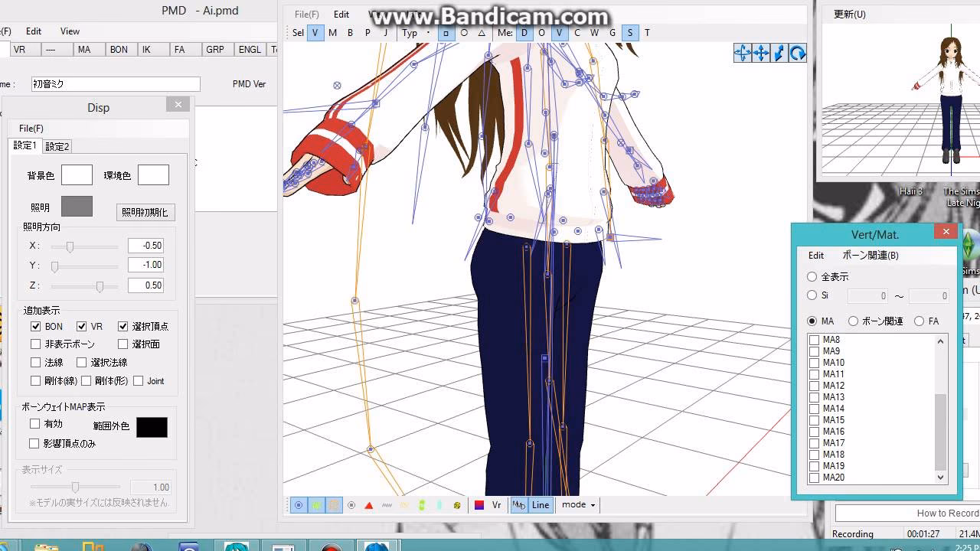Image resolution: width=980 pixels, height=551 pixels.
Task: Toggle the Sel M selection button
Action: pos(333,33)
